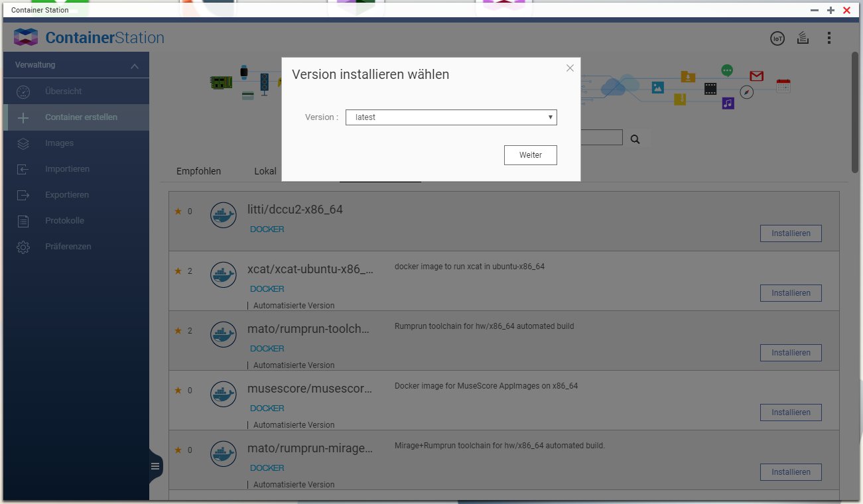The height and width of the screenshot is (504, 863).
Task: Select Container erstellen in sidebar
Action: coord(76,117)
